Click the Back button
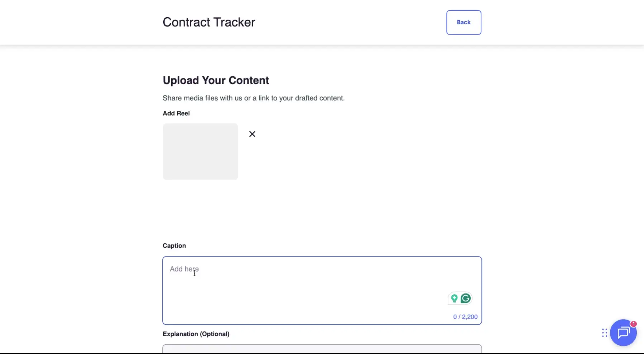 463,22
